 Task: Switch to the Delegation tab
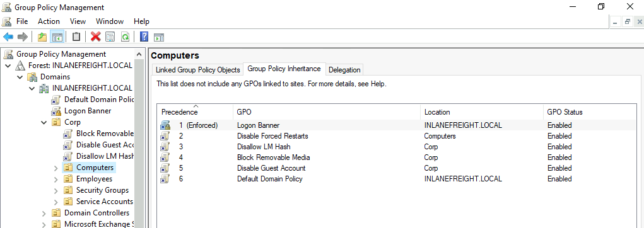(x=344, y=70)
